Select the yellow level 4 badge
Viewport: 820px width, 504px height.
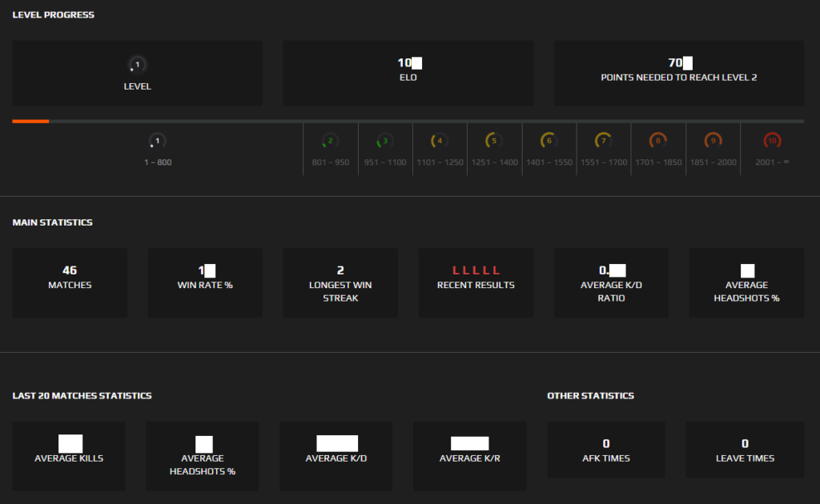tap(439, 140)
